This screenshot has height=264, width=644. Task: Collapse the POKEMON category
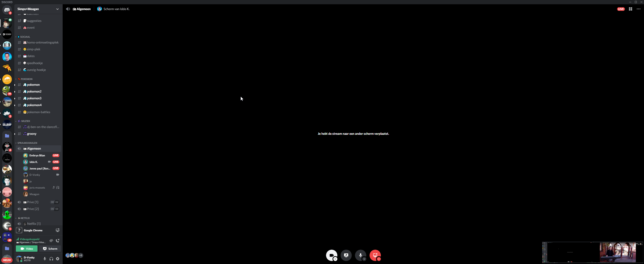coord(26,79)
